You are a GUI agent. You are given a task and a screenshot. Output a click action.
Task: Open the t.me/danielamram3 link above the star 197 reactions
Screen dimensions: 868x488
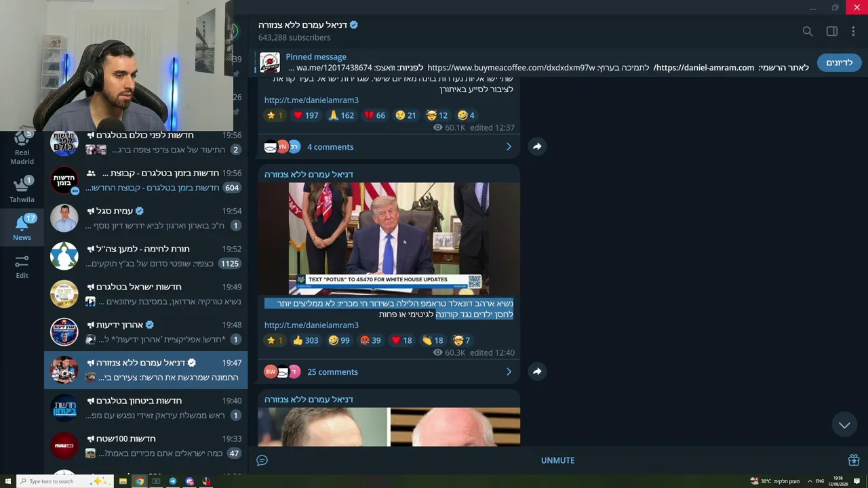coord(311,100)
